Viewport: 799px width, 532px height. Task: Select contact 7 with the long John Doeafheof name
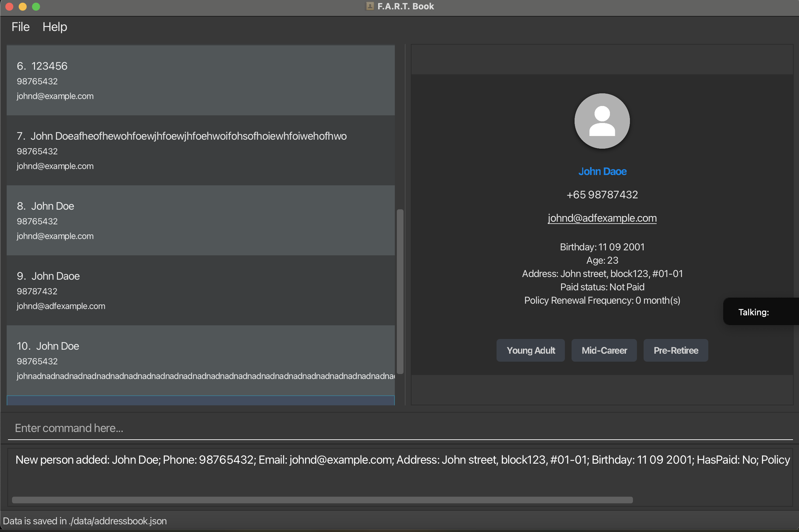click(201, 150)
